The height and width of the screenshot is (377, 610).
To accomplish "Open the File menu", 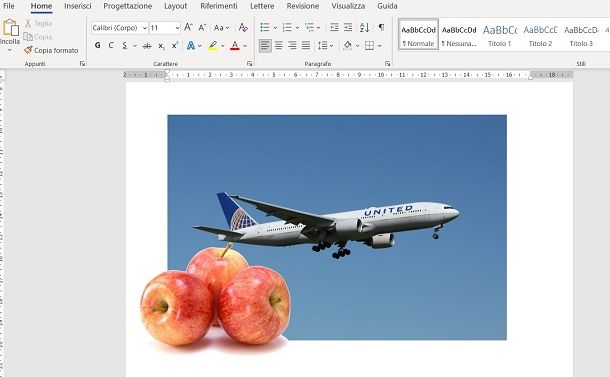I will (x=9, y=6).
